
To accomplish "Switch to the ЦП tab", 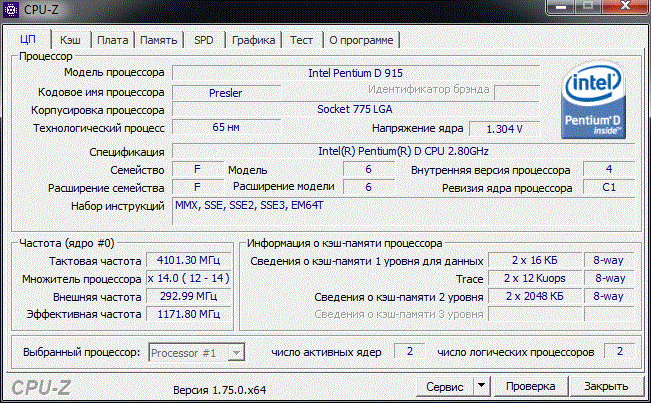I will tap(28, 39).
